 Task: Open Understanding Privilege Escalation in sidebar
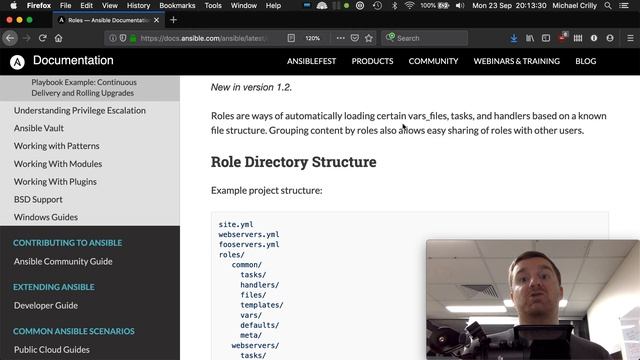click(80, 110)
